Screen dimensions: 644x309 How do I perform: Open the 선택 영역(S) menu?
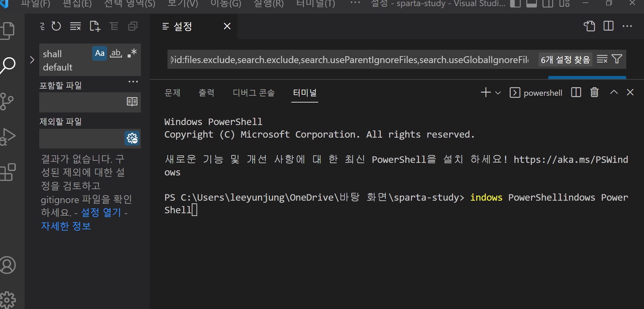coord(130,4)
